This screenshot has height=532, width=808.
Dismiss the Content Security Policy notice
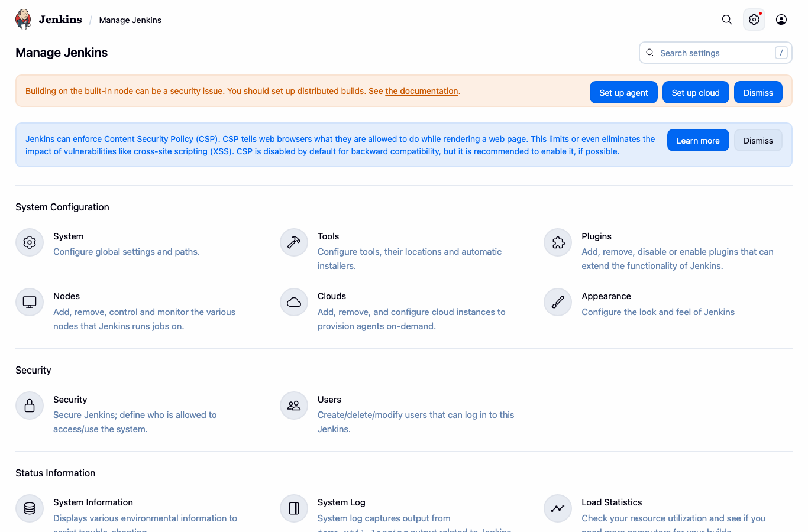click(758, 140)
